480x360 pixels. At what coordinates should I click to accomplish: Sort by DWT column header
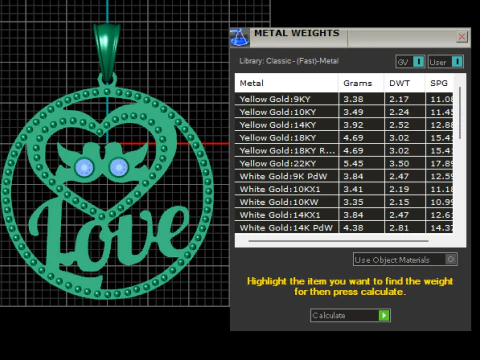[405, 83]
